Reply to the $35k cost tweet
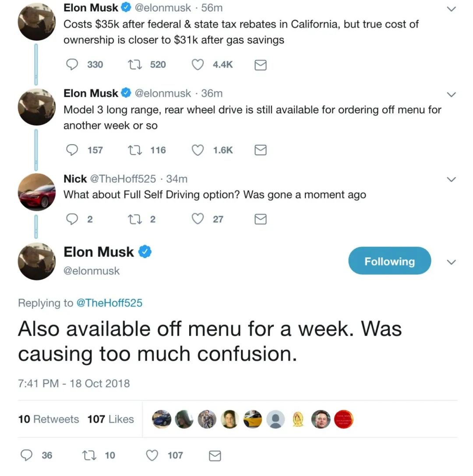Screen dimensions: 473x476 (x=72, y=65)
